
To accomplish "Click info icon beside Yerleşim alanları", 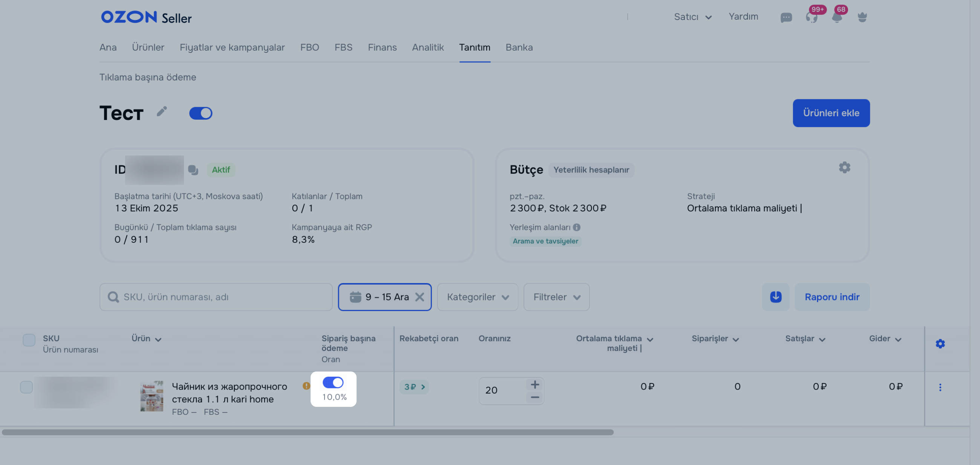I will (x=576, y=227).
